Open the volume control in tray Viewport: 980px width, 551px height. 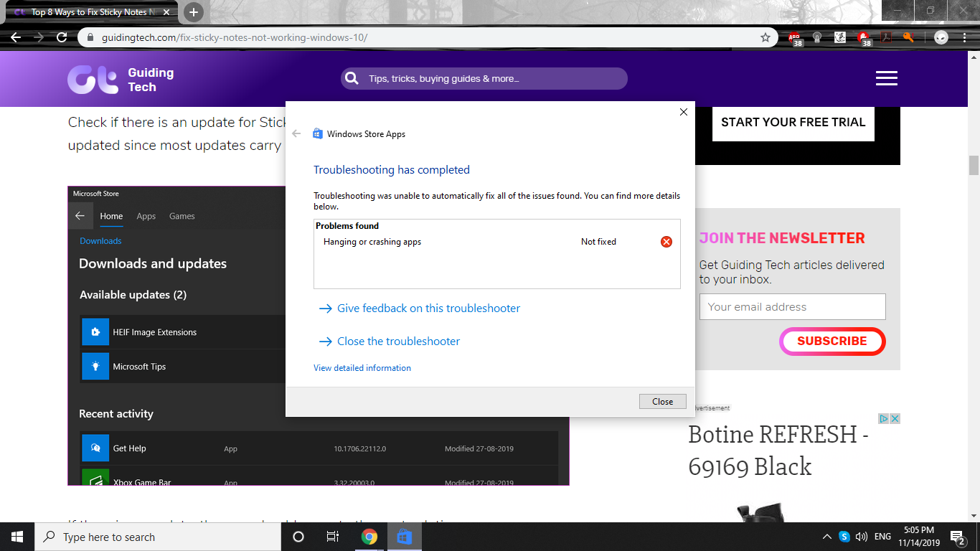point(862,537)
